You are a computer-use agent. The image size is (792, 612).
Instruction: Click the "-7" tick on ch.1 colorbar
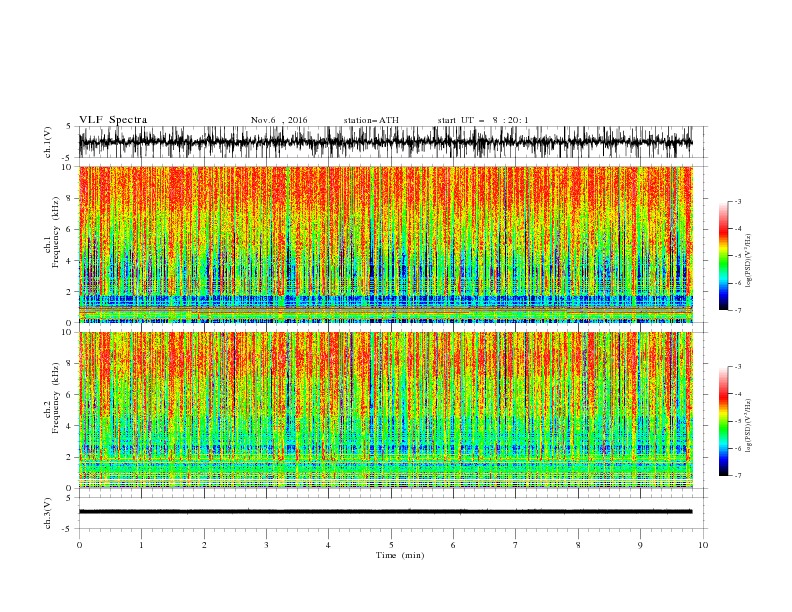[737, 310]
